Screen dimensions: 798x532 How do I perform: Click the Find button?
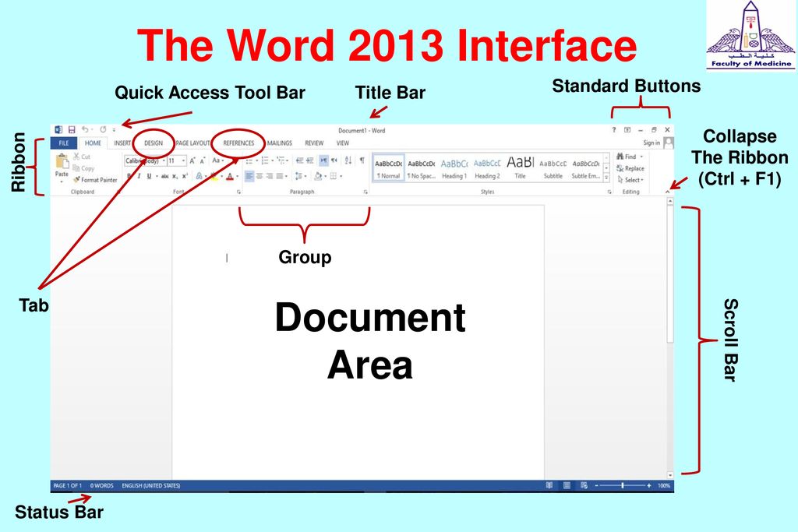630,157
